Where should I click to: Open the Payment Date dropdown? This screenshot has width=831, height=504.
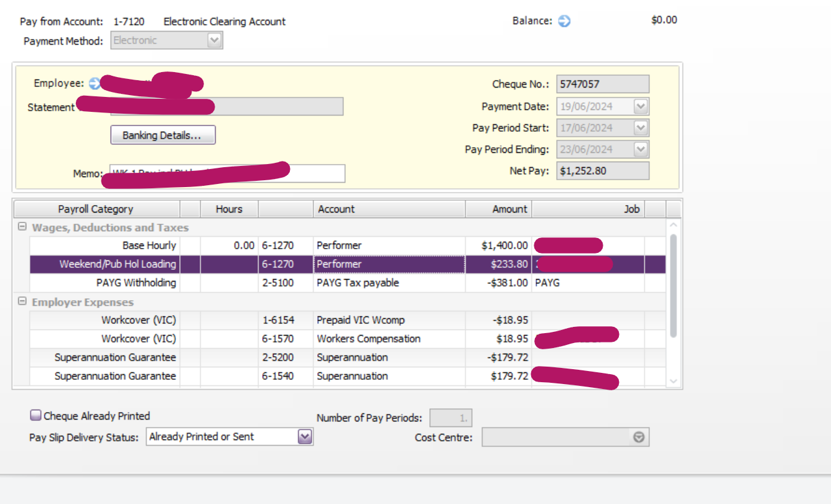pyautogui.click(x=641, y=106)
